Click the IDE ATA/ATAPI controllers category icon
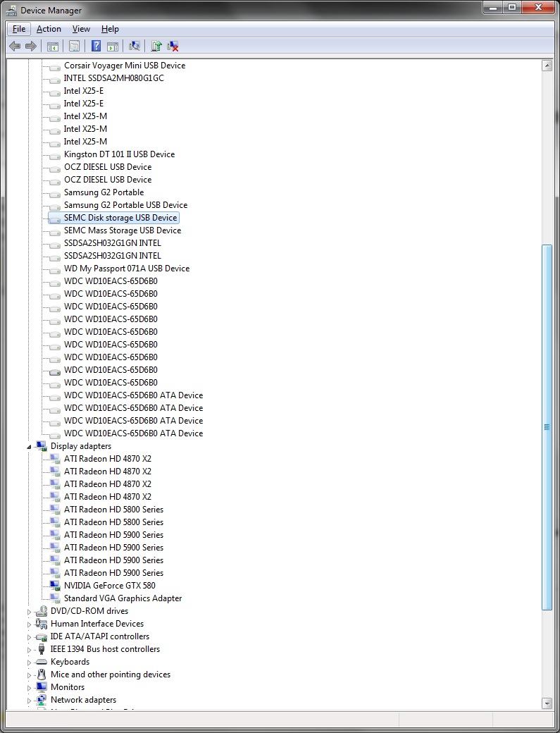 pyautogui.click(x=42, y=636)
